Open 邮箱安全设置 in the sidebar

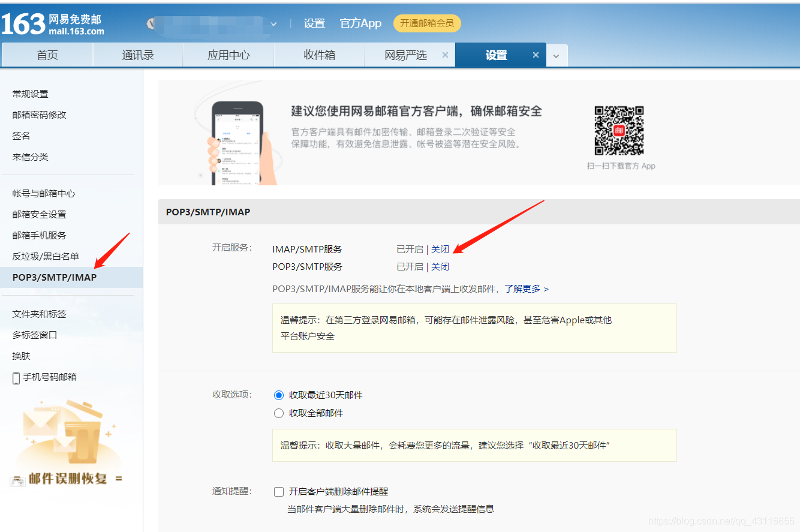40,214
